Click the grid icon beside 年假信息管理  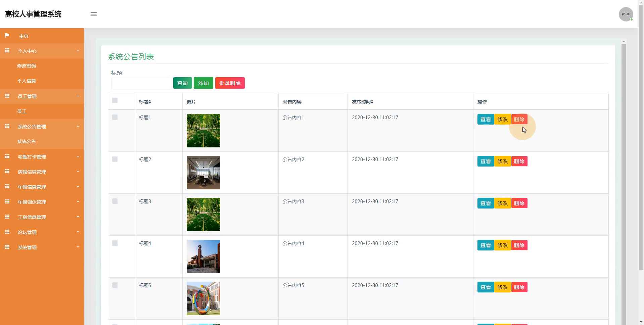tap(7, 187)
